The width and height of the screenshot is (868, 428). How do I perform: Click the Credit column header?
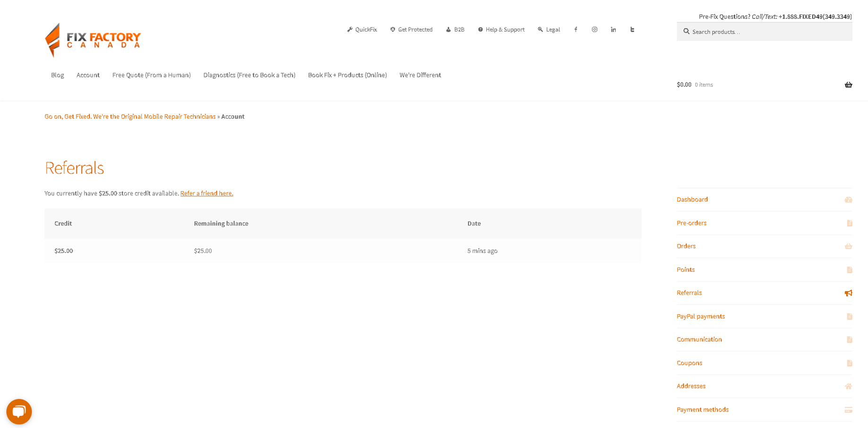tap(63, 224)
